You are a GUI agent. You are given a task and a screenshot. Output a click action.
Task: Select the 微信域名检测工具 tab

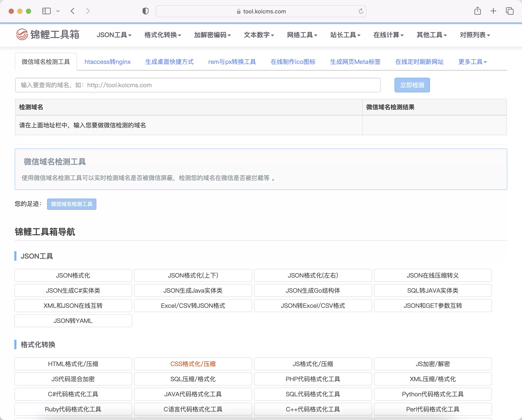pyautogui.click(x=46, y=62)
